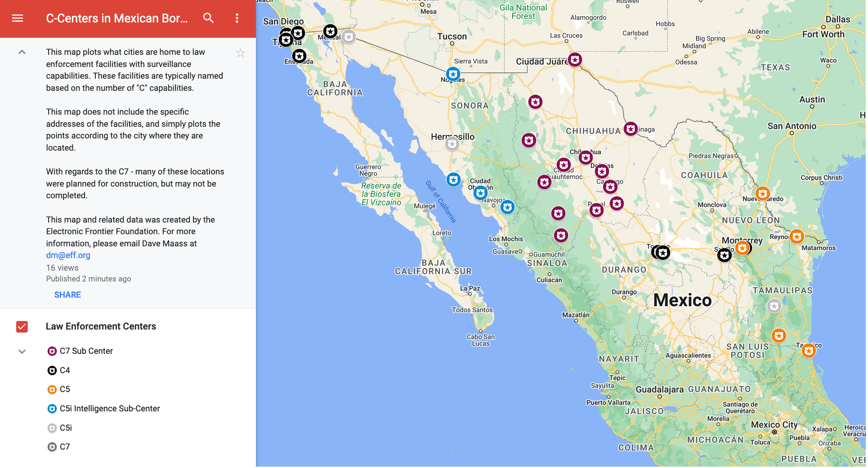Select the C7 Sub Center legend icon
Image resolution: width=868 pixels, height=468 pixels.
point(51,351)
